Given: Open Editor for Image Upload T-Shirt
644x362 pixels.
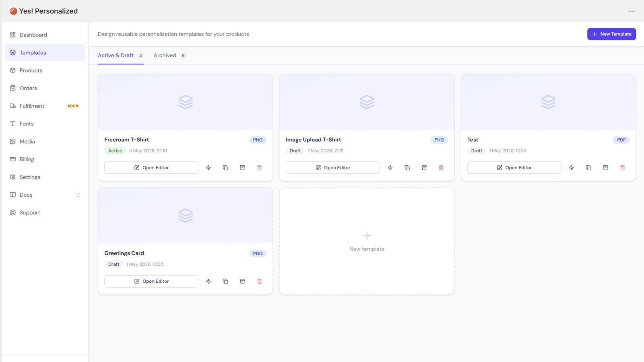Looking at the screenshot, I should (x=333, y=168).
